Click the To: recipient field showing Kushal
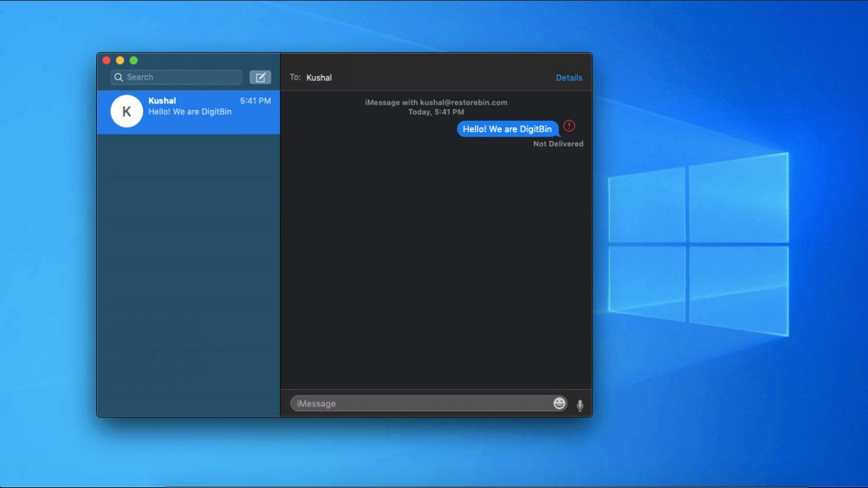Screen dimensions: 868x488 coord(318,77)
